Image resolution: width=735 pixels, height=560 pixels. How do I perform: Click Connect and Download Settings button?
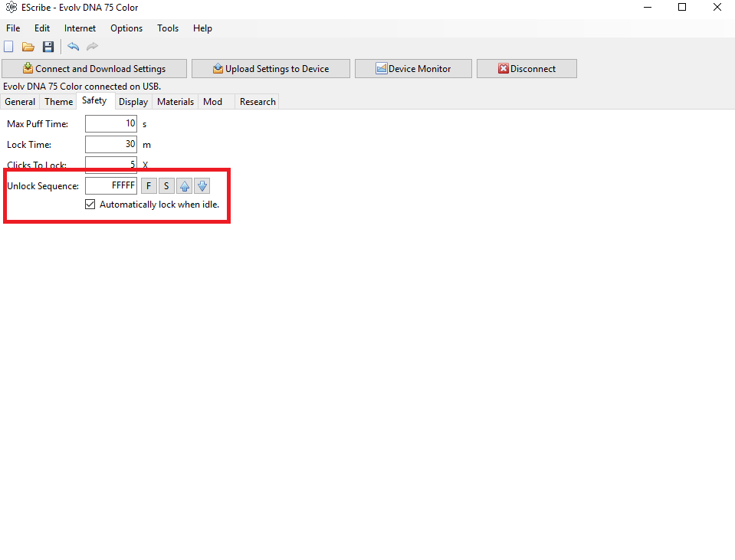coord(94,69)
